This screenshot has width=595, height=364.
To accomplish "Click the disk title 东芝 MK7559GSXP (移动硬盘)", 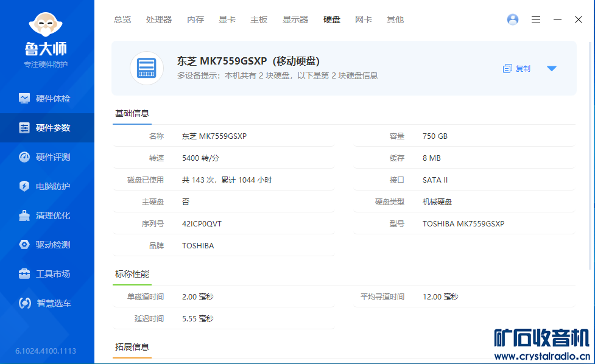I will point(248,61).
